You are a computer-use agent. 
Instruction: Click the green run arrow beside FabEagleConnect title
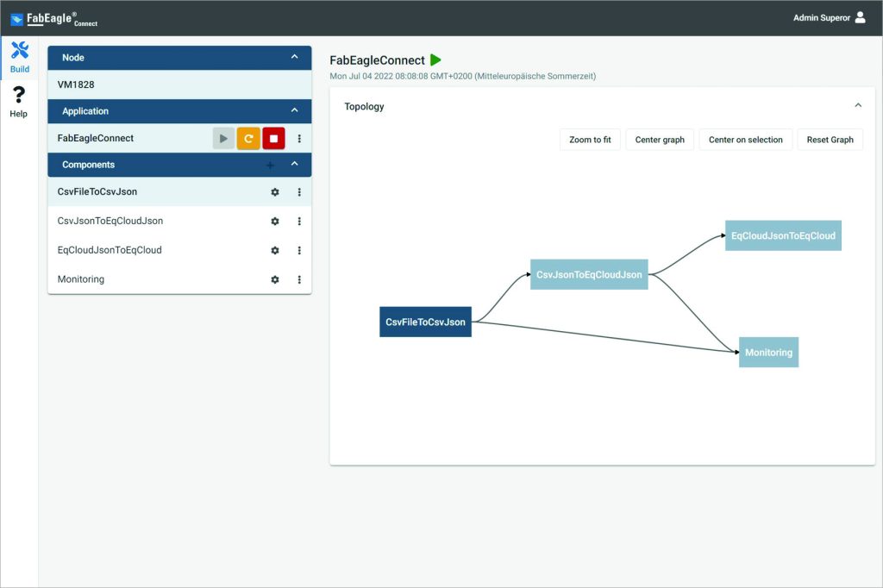436,60
